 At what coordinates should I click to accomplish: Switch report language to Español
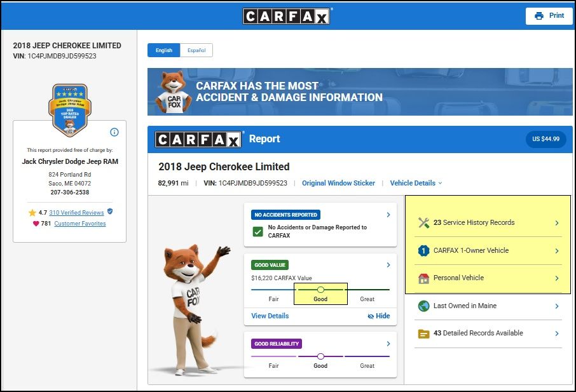click(x=196, y=50)
